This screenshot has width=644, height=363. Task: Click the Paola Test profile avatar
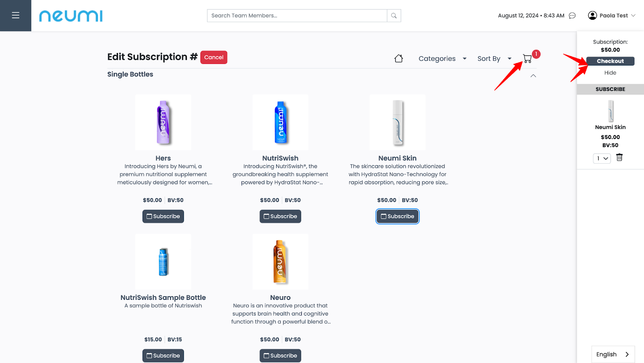pyautogui.click(x=592, y=16)
